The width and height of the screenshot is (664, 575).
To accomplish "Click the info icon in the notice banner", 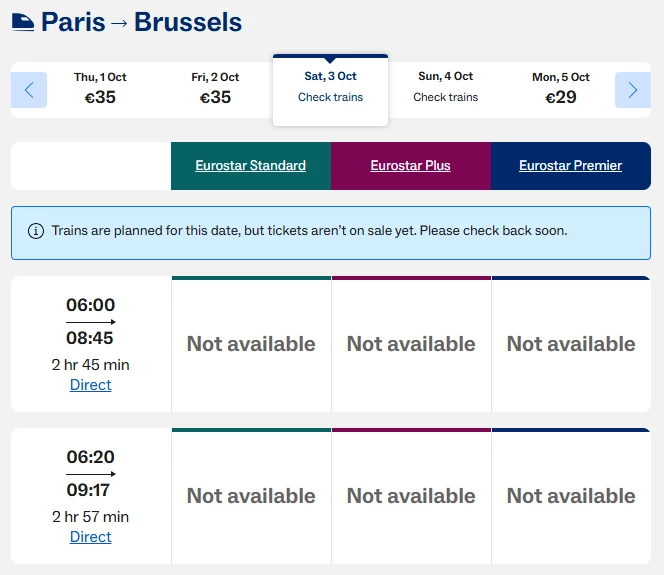I will point(36,231).
